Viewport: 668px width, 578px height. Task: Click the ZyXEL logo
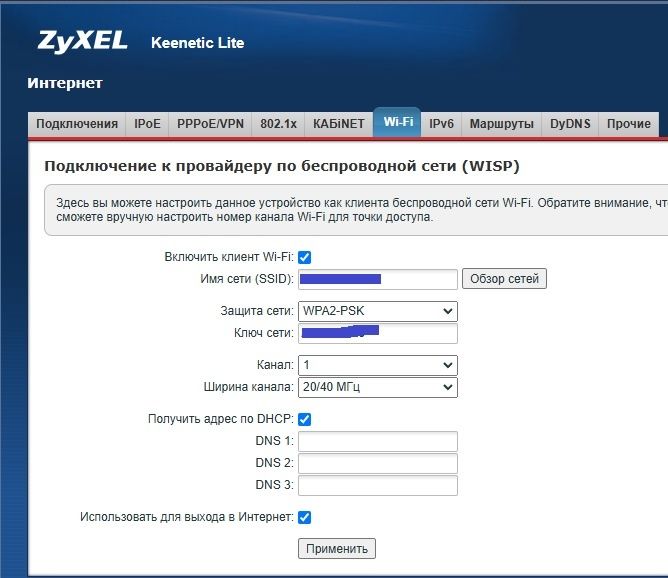82,42
